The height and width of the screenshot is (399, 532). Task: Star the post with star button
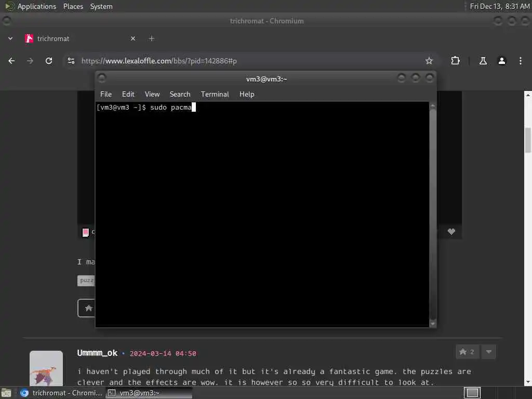pos(87,308)
